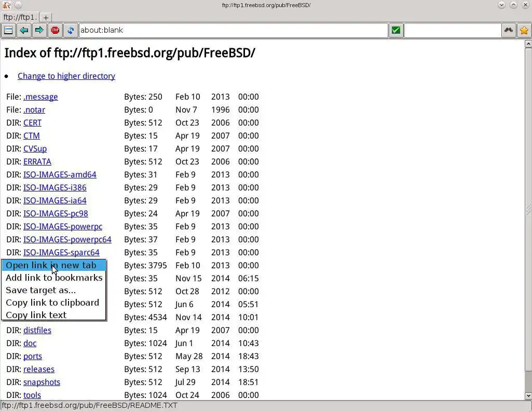Open Change to higher directory link
The width and height of the screenshot is (532, 412).
pos(66,76)
